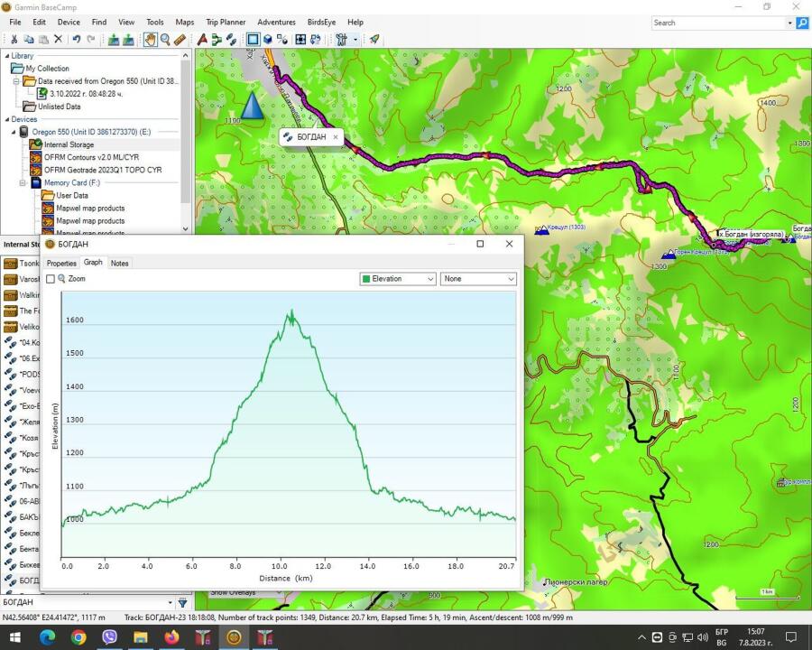
Task: Click the Delete X toolbar icon
Action: [x=58, y=40]
